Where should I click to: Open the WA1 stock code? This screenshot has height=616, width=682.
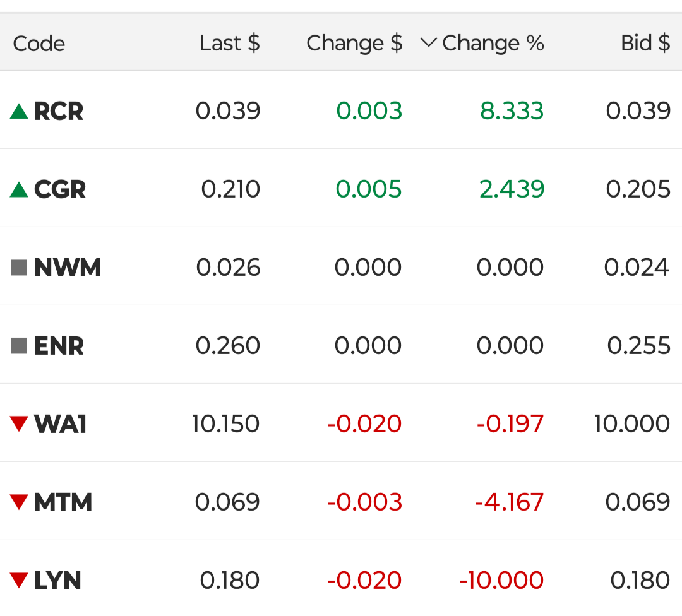click(x=61, y=424)
